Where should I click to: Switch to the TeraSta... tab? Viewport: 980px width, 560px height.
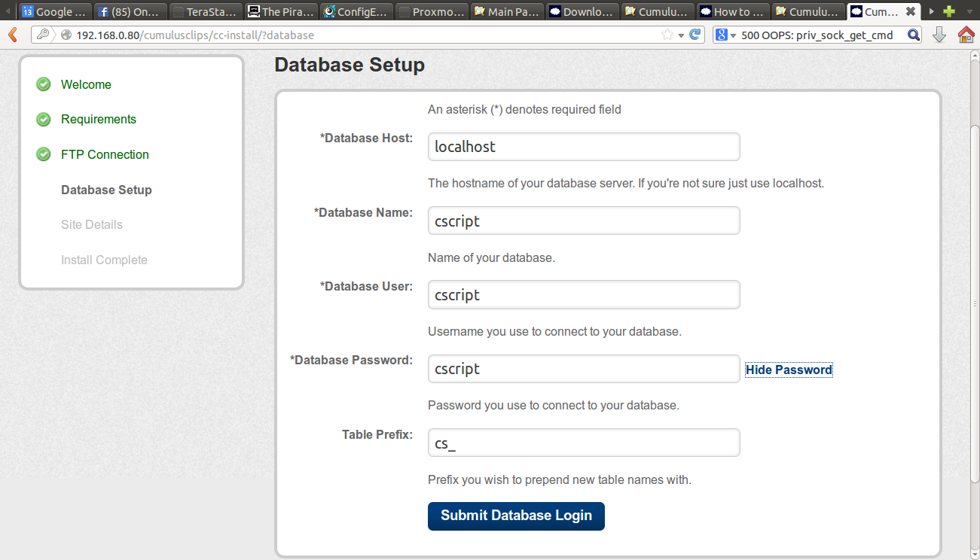coord(206,11)
